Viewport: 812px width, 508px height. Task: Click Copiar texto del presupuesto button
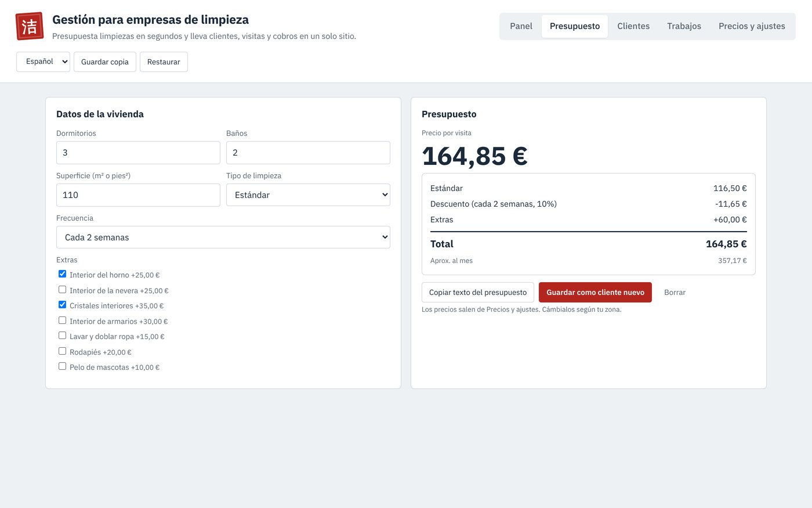(478, 293)
